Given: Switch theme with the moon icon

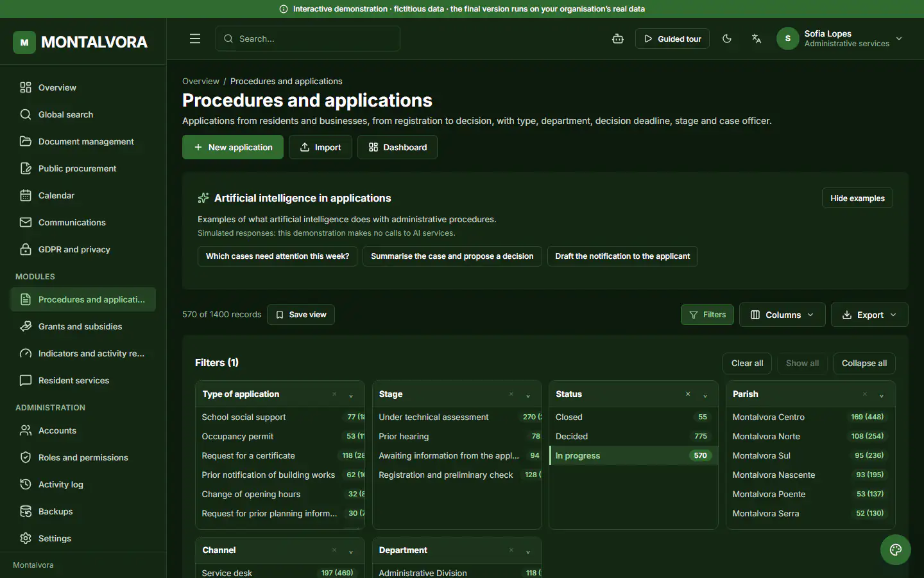Looking at the screenshot, I should pyautogui.click(x=727, y=39).
